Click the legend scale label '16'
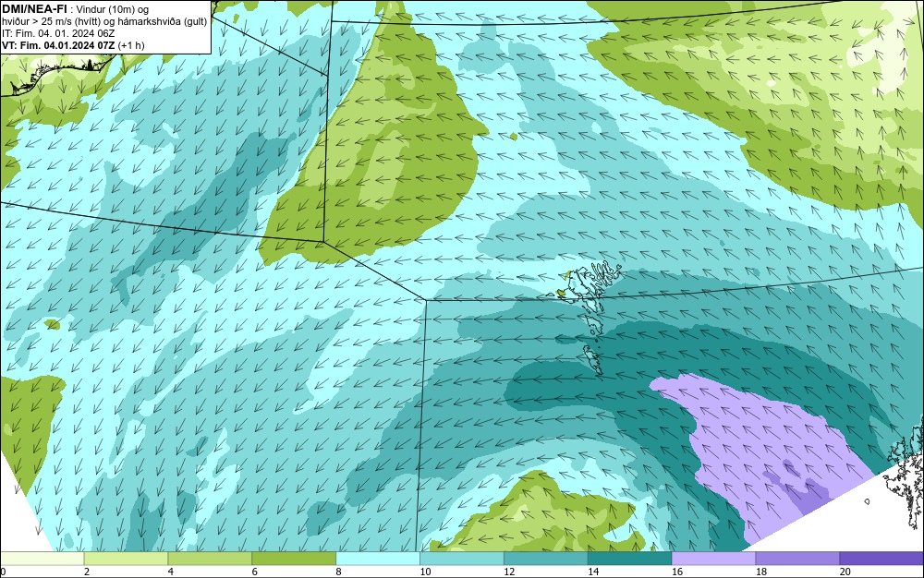 tap(677, 572)
